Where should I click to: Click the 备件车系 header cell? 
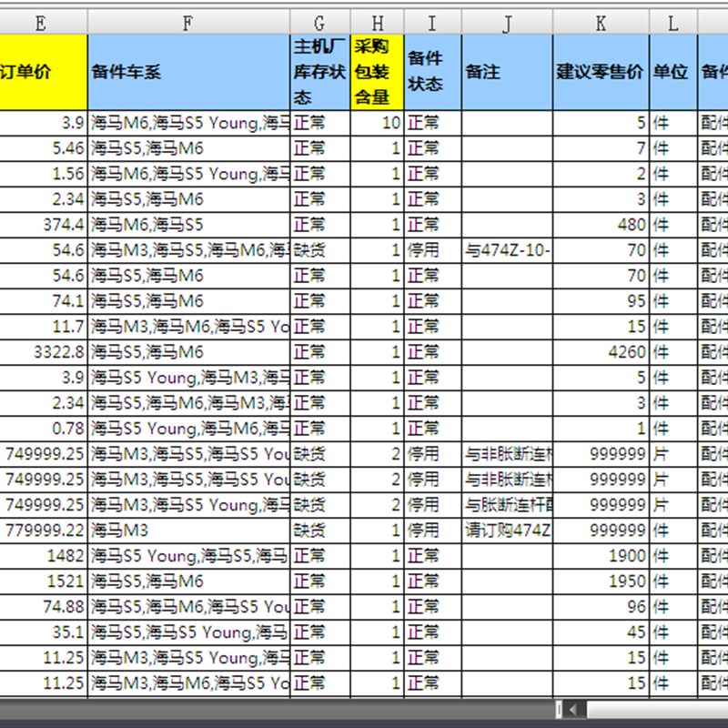coord(188,73)
